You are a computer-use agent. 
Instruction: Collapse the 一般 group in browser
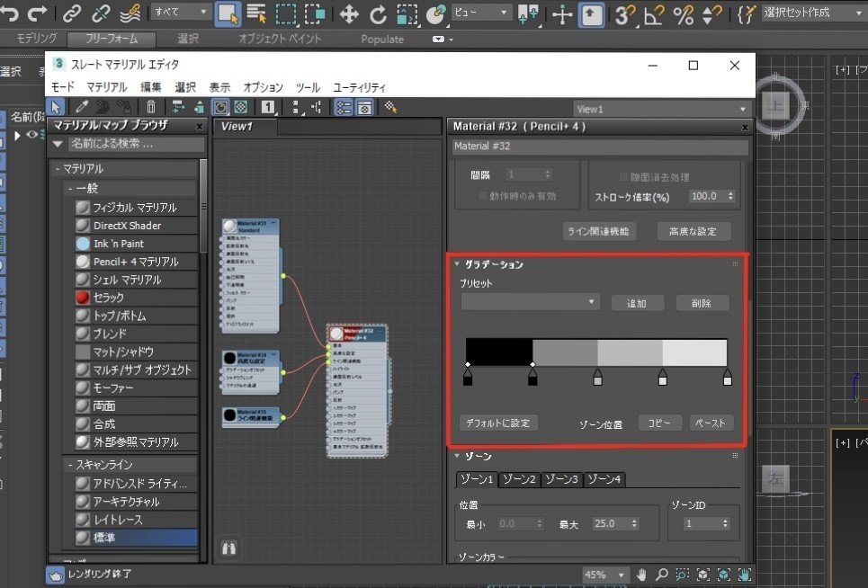tap(70, 189)
